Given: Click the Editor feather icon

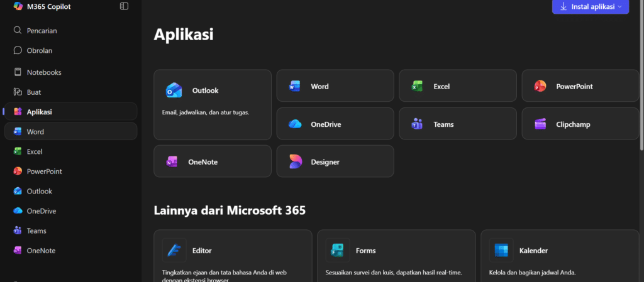Looking at the screenshot, I should click(x=174, y=250).
